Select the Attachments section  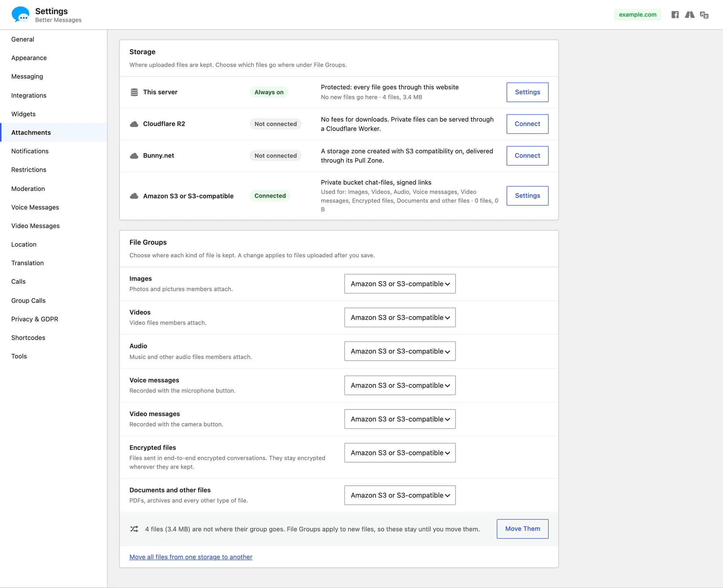(54, 133)
